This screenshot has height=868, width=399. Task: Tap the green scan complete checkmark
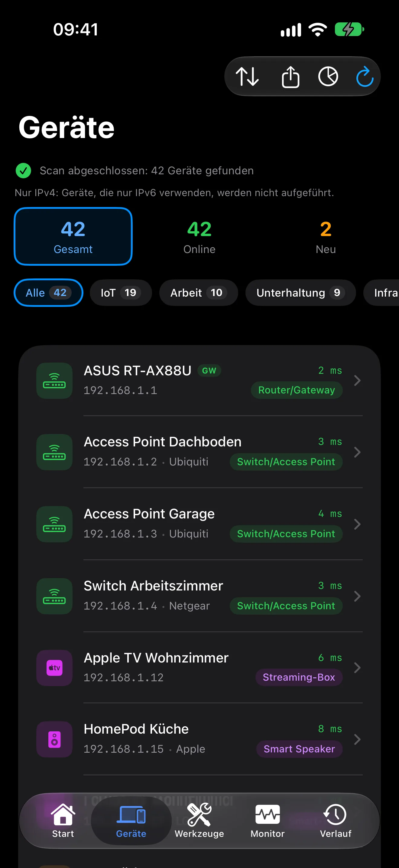coord(23,170)
